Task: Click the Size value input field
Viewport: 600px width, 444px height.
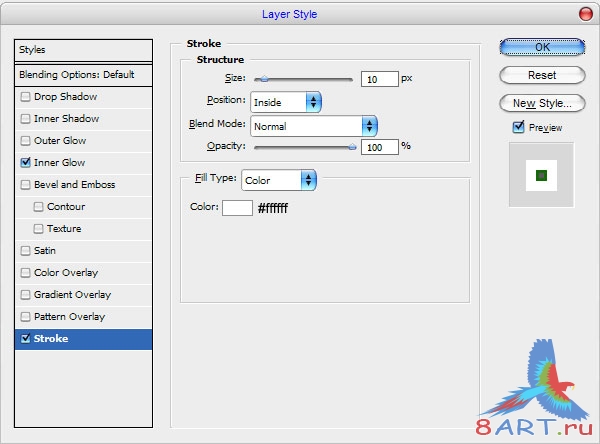Action: click(x=378, y=79)
